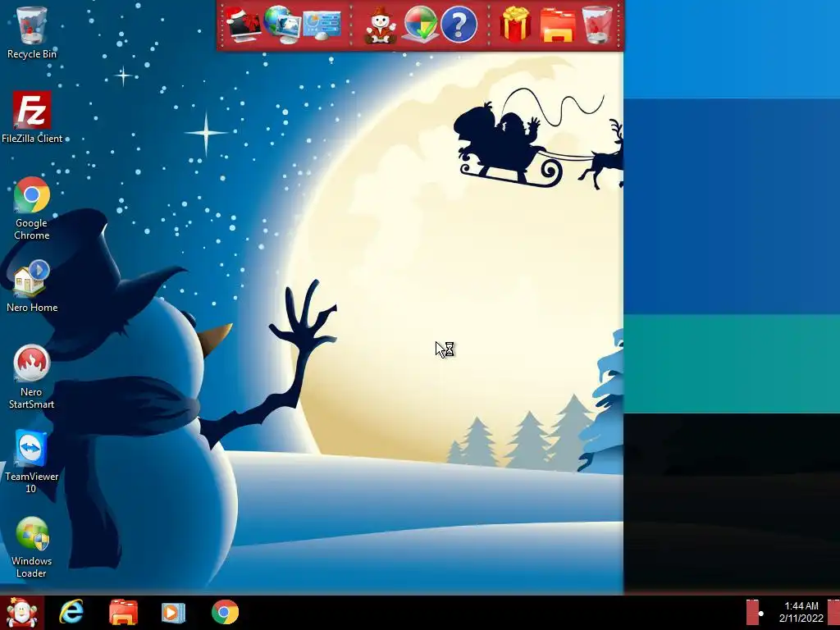This screenshot has width=840, height=630.
Task: Open the recycle bin icon in the top dock
Action: tap(597, 24)
